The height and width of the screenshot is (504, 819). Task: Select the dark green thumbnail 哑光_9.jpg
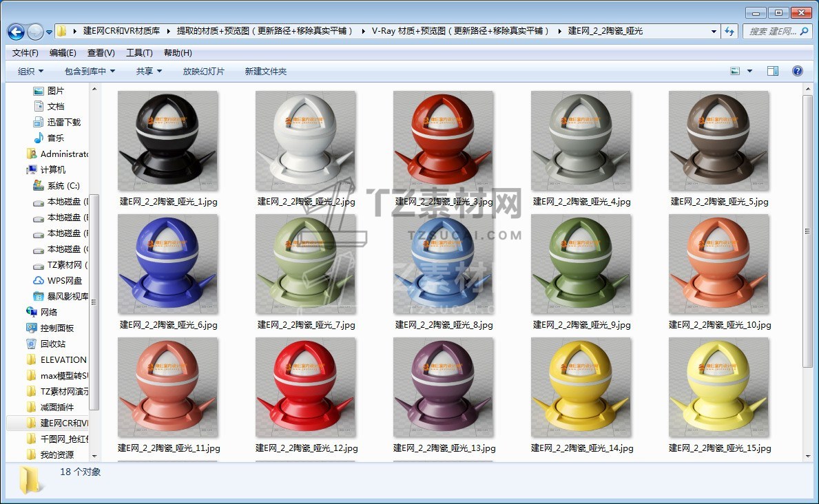[581, 264]
